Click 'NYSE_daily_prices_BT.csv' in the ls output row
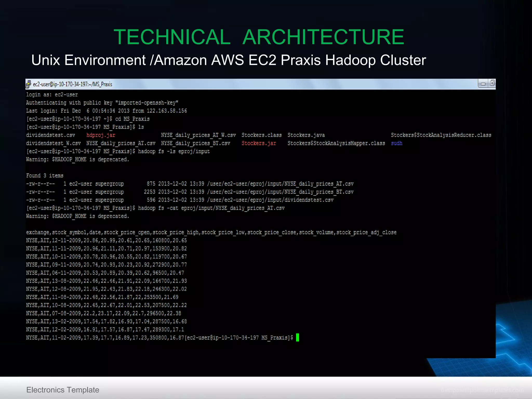The image size is (532, 399). point(196,143)
